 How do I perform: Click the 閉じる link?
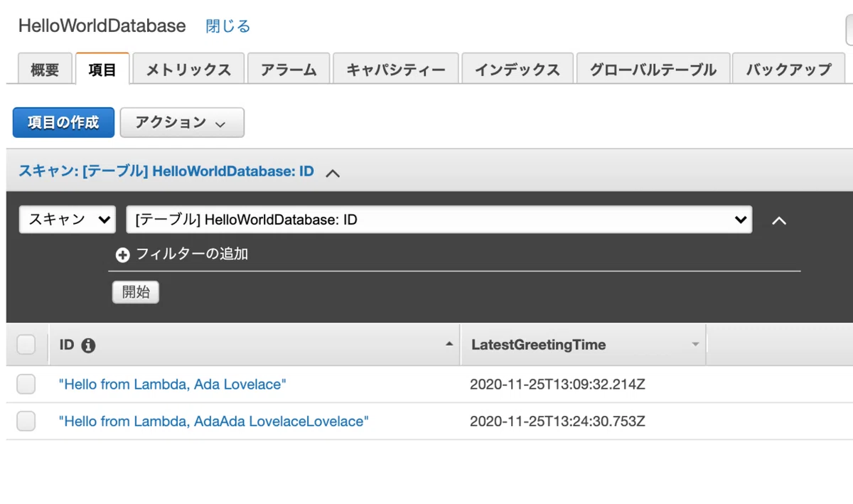tap(227, 26)
